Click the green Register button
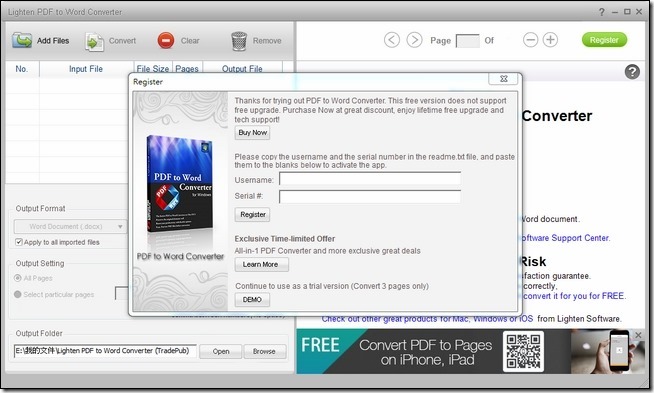This screenshot has height=393, width=654. coord(604,40)
